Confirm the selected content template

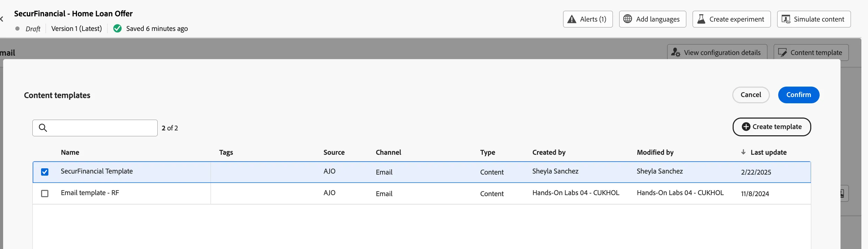click(799, 95)
